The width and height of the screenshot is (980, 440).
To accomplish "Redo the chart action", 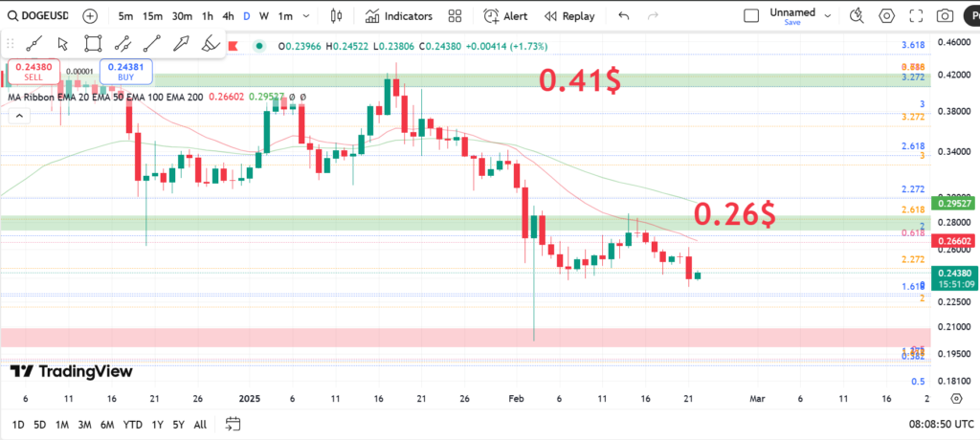I will (653, 16).
